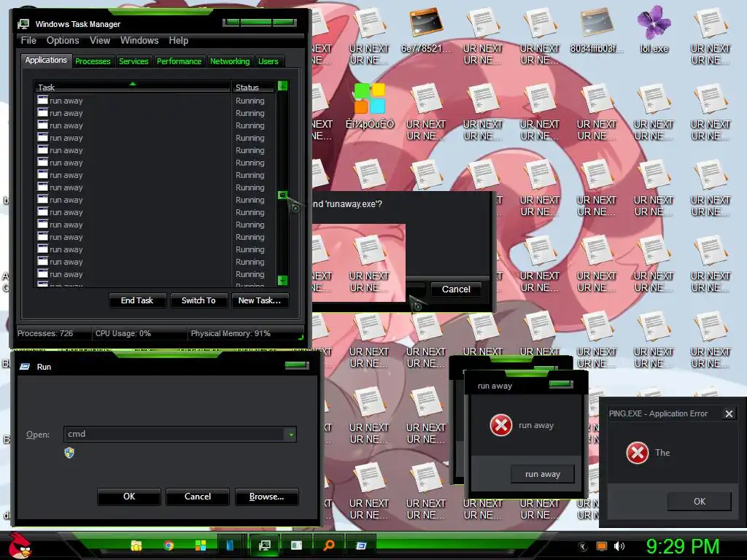This screenshot has width=747, height=560.
Task: Open the volume speaker tray icon
Action: [619, 546]
